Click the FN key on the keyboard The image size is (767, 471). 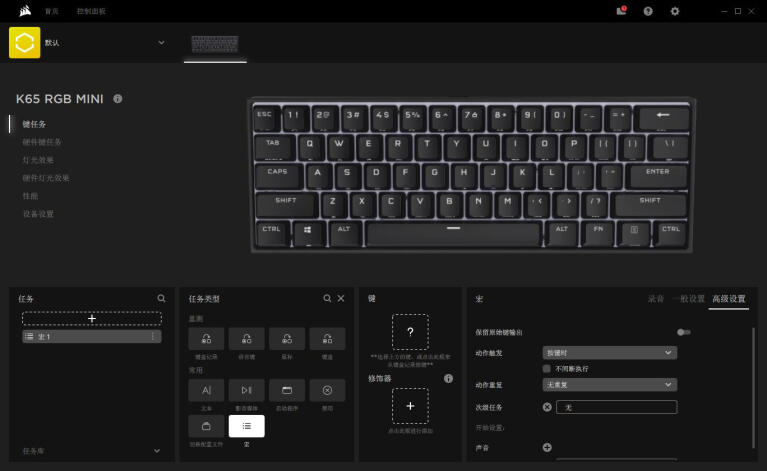[598, 232]
